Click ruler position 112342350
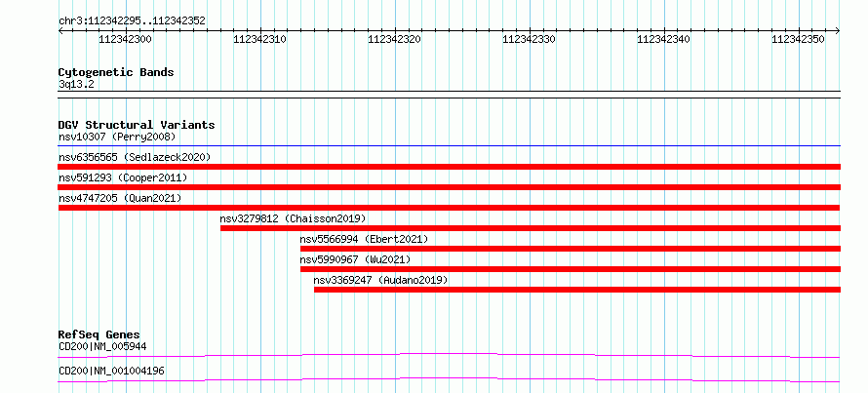868x393 pixels. (798, 39)
